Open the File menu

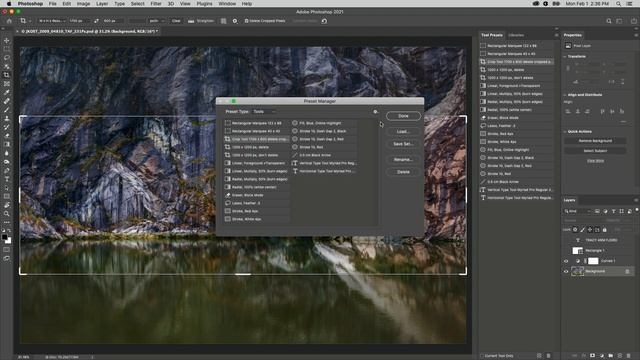[53, 4]
